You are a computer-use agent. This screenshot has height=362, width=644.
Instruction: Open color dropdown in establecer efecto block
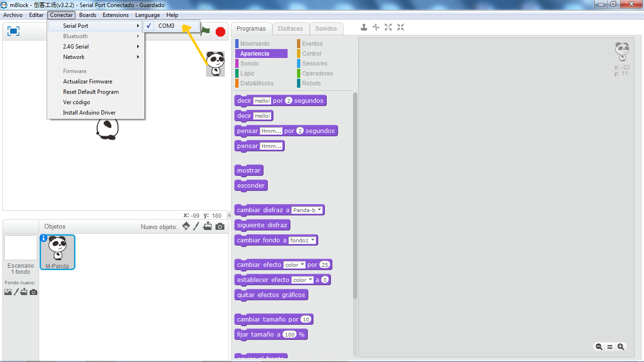tap(302, 280)
